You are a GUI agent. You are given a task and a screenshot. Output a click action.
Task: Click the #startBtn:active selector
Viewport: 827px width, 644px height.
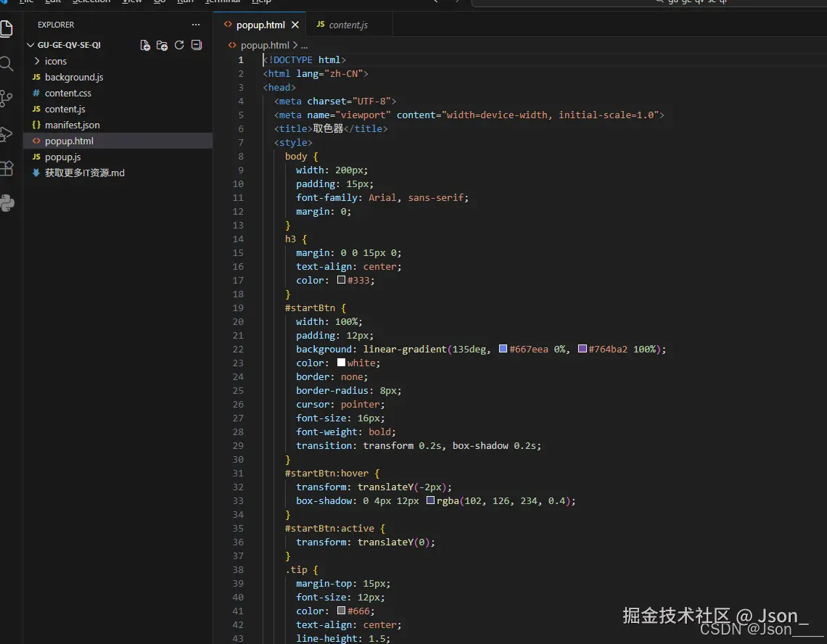pos(329,529)
